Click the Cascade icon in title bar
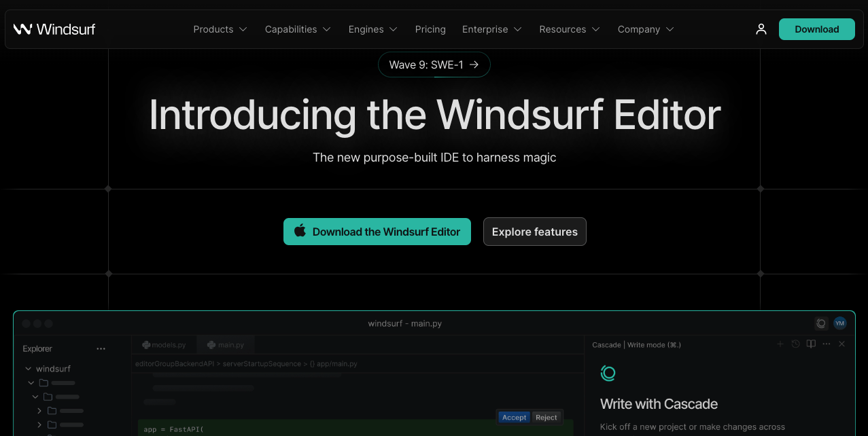Screen dimensions: 868x436 coord(821,323)
